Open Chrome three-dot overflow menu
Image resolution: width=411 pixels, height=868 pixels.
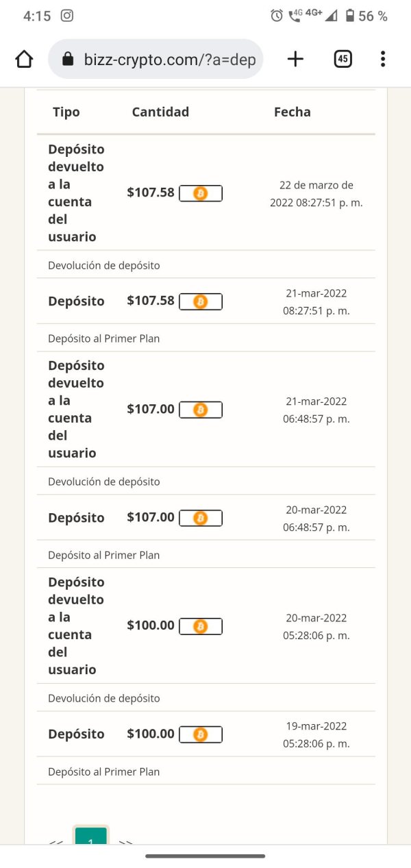(382, 59)
